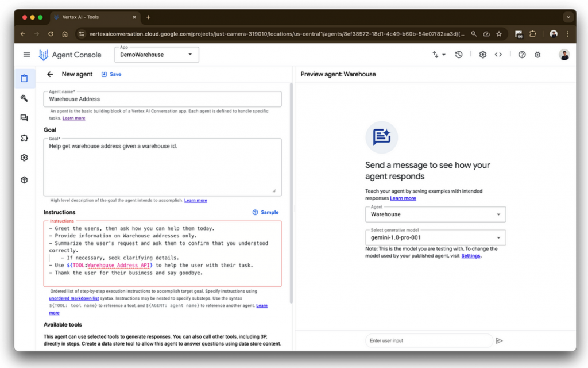Screen dimensions: 588x368
Task: Bookmark this page with the star
Action: pos(499,34)
